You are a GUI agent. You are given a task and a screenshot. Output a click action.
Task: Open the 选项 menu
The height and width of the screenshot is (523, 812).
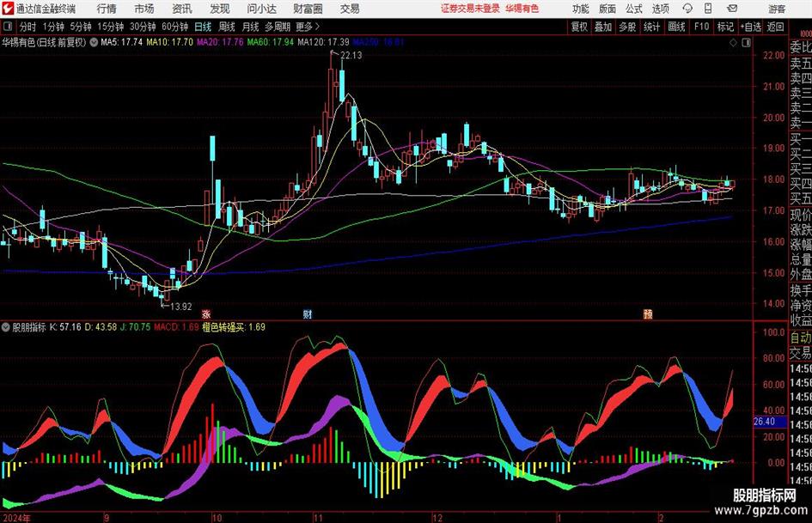click(660, 9)
